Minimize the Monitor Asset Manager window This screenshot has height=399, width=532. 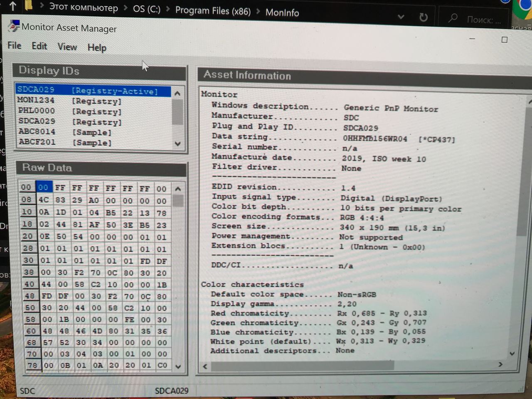(x=472, y=39)
